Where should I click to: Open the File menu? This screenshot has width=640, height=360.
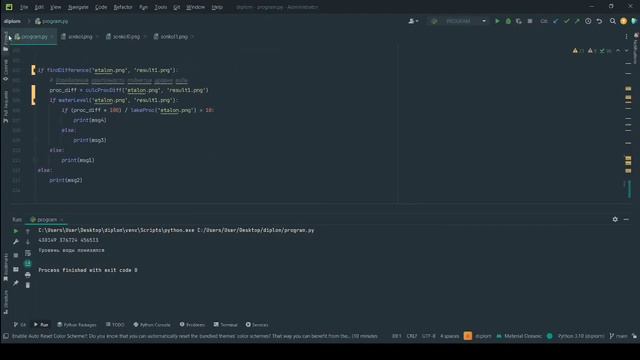pyautogui.click(x=24, y=7)
